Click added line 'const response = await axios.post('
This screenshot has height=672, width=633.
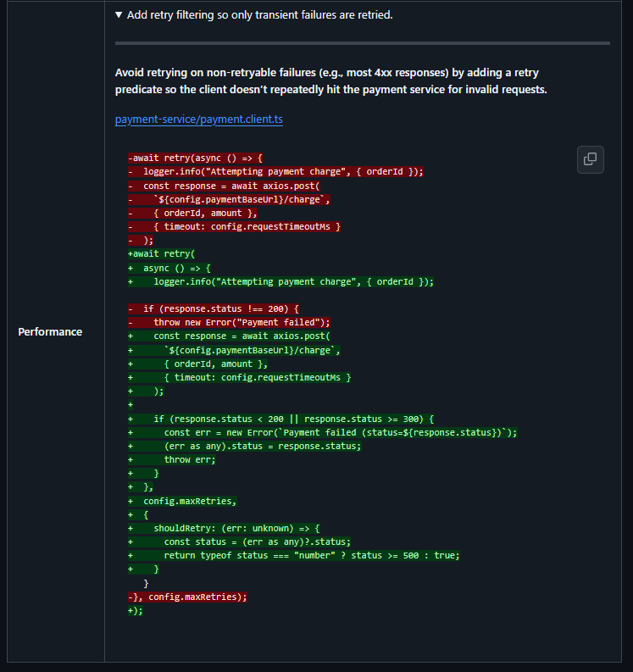click(x=229, y=336)
